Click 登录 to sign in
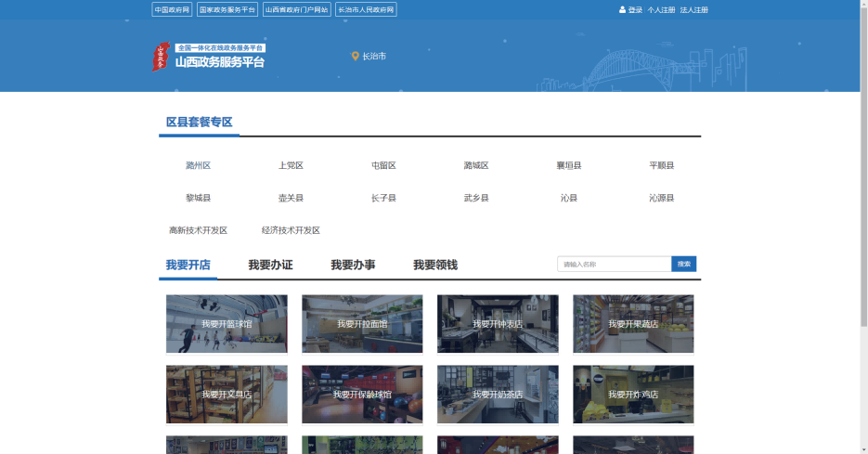Viewport: 868px width, 454px height. point(635,10)
